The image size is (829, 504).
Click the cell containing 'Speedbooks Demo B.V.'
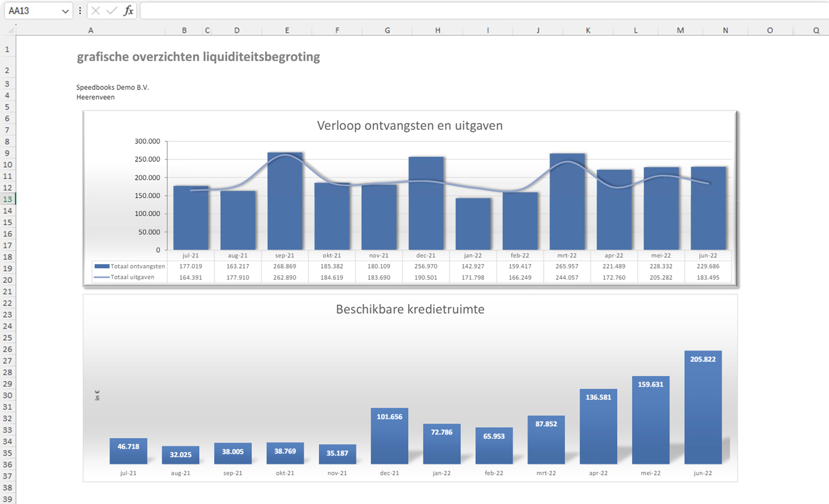tap(112, 87)
